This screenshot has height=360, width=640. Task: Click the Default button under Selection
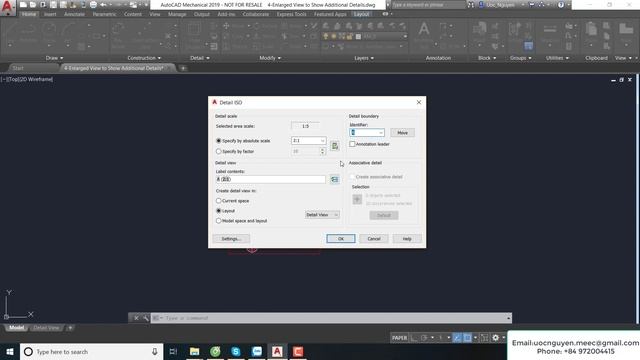tap(384, 215)
